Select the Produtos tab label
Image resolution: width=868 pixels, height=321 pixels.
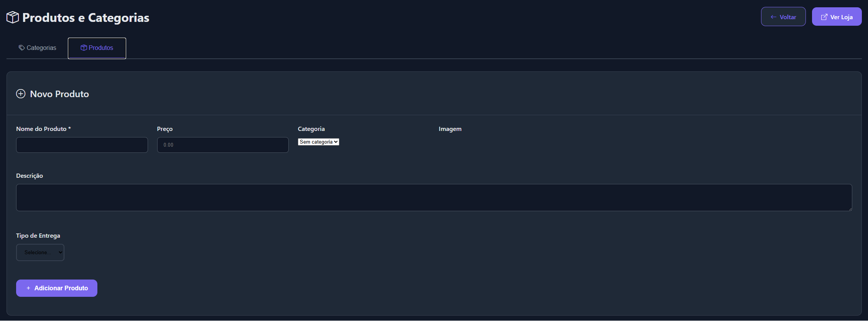click(x=101, y=48)
